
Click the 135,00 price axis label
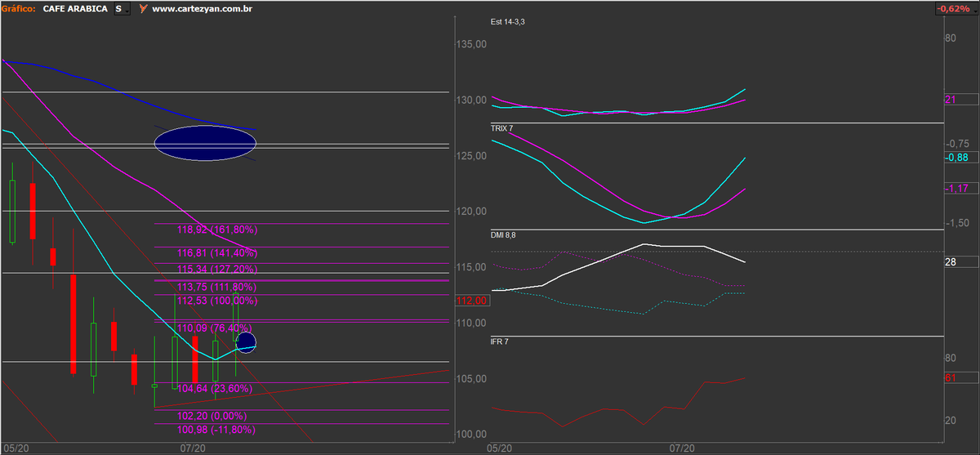471,44
